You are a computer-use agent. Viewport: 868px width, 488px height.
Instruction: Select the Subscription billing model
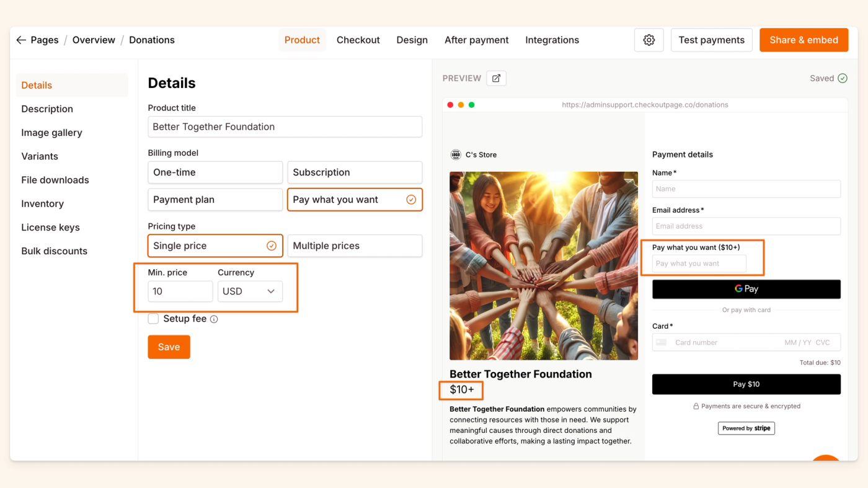point(355,172)
